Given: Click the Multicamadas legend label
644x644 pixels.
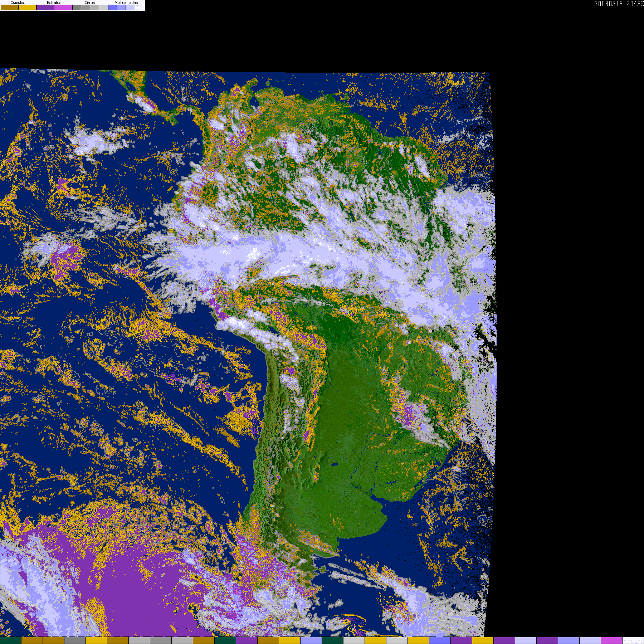Looking at the screenshot, I should coord(126,3).
